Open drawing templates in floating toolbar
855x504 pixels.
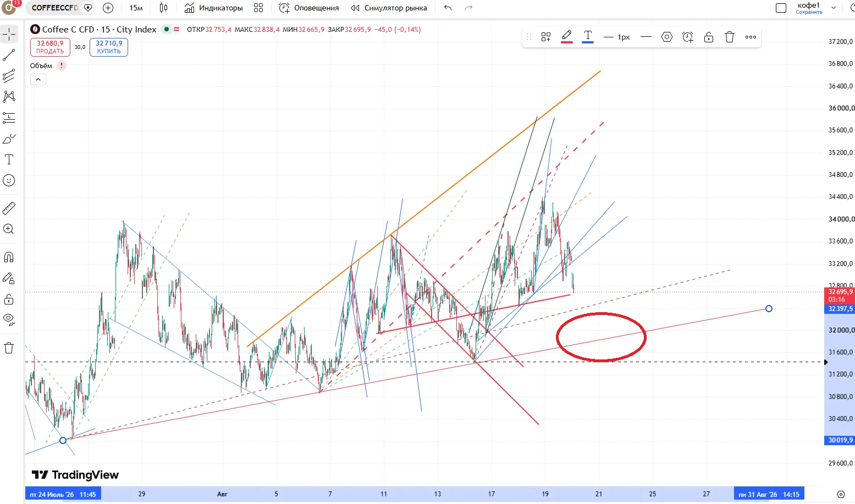(546, 37)
